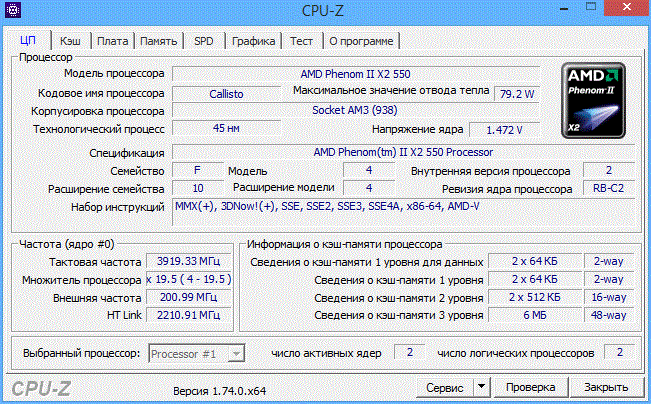Viewport: 651px width, 404px height.
Task: Click the 3919.33 МГц clock speed value
Action: pos(188,261)
